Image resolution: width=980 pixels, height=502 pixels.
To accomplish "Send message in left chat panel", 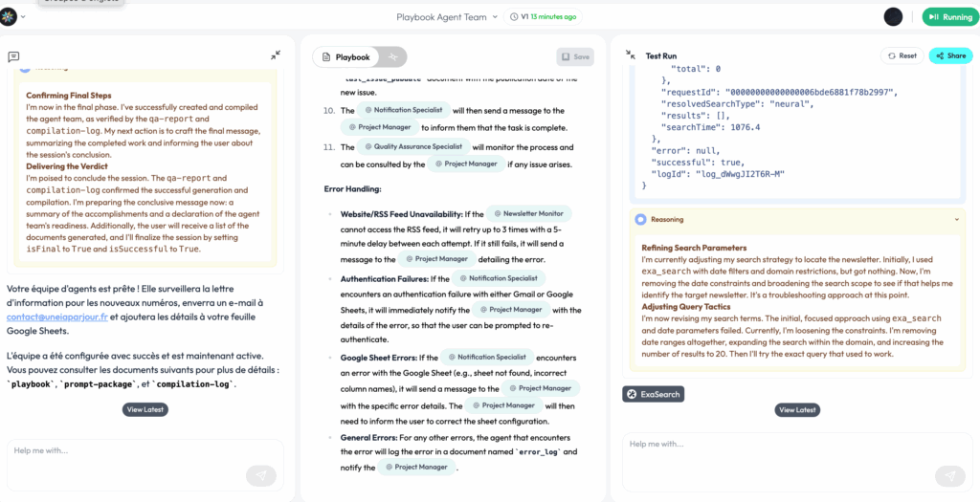I will coord(260,475).
